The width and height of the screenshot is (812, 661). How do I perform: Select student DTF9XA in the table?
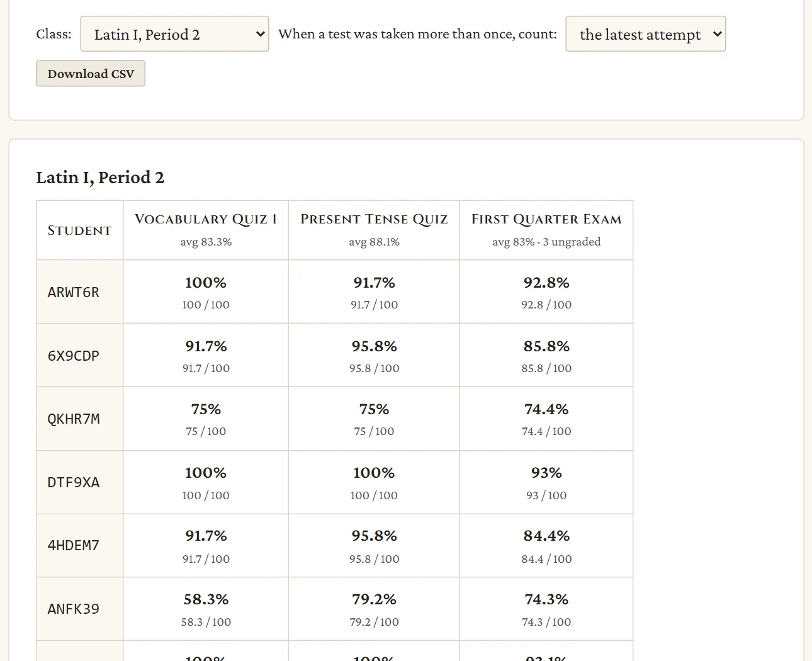(74, 482)
